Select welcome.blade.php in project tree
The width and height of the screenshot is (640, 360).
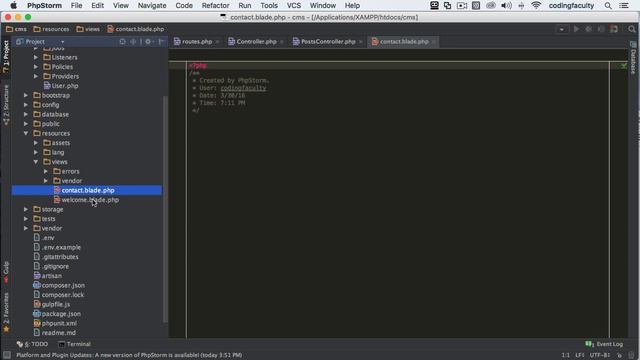[x=87, y=200]
